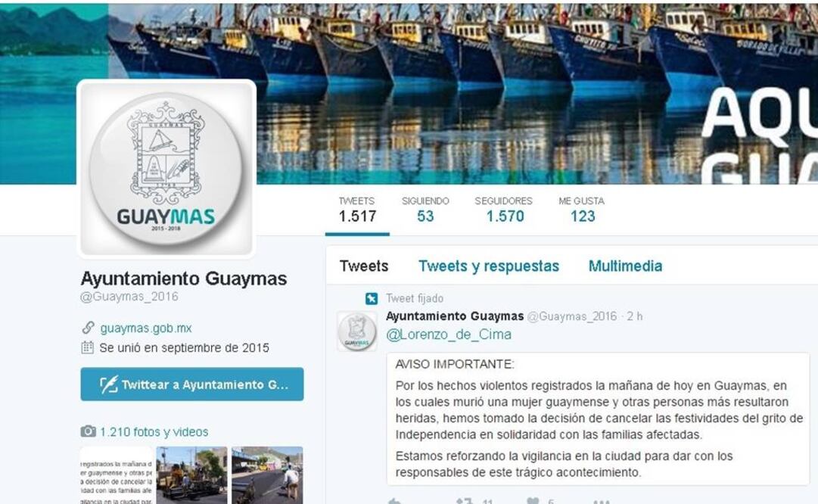Click the camera icon beside fotos y videos
Screen dimensions: 818x504
(89, 431)
